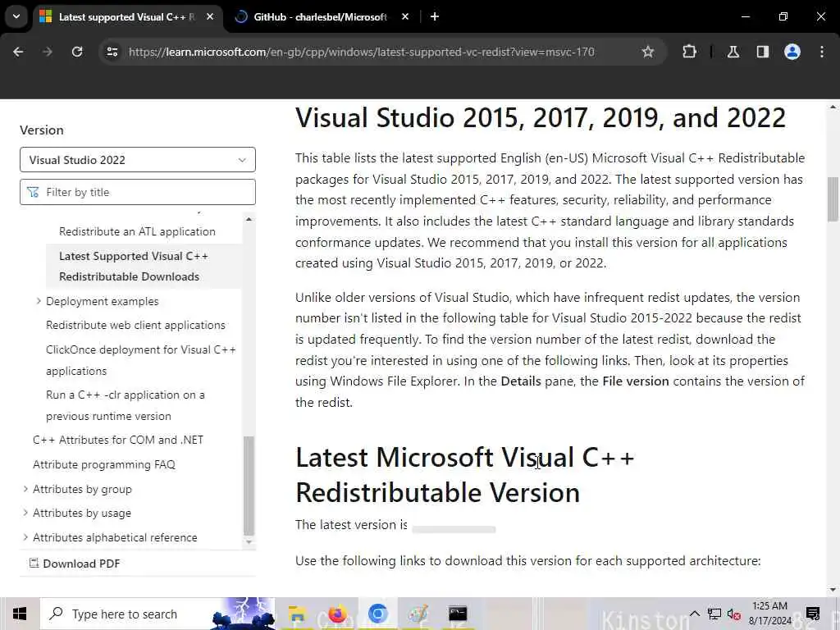This screenshot has width=840, height=630.
Task: Open the taskbar clock and date
Action: tap(769, 614)
